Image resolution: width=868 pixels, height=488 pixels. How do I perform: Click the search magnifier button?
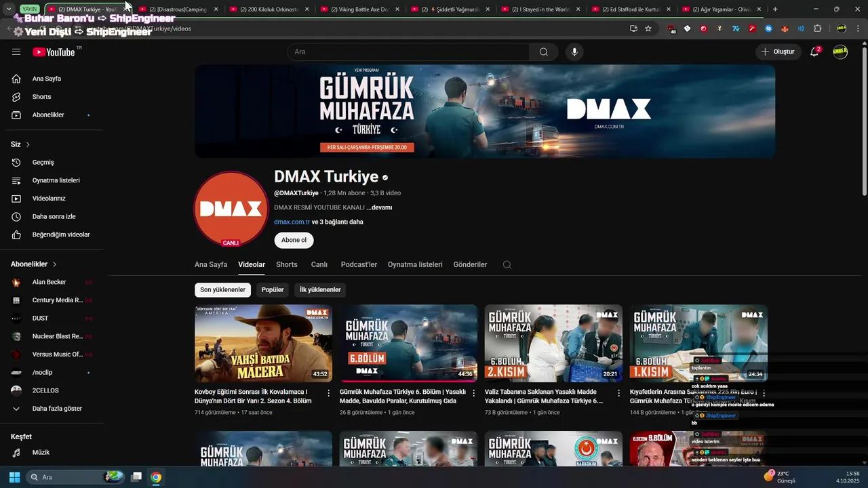point(544,52)
